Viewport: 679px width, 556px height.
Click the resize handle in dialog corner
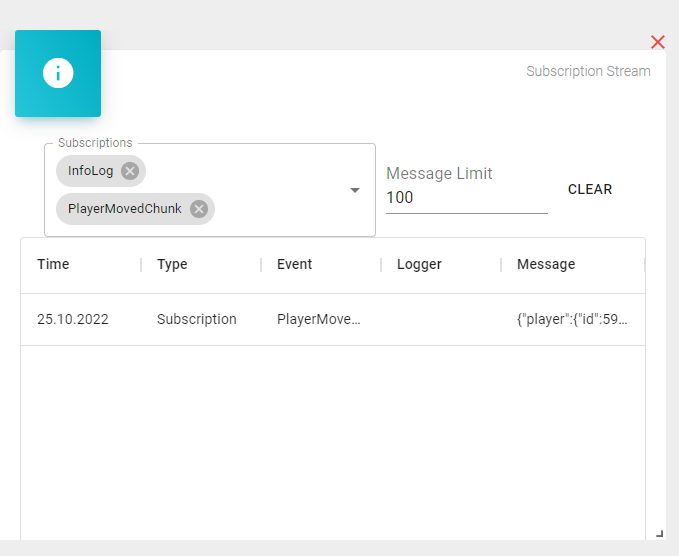(659, 534)
